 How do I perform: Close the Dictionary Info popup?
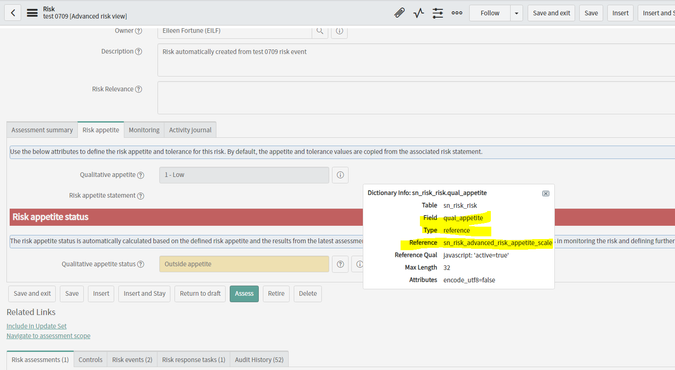tap(545, 193)
